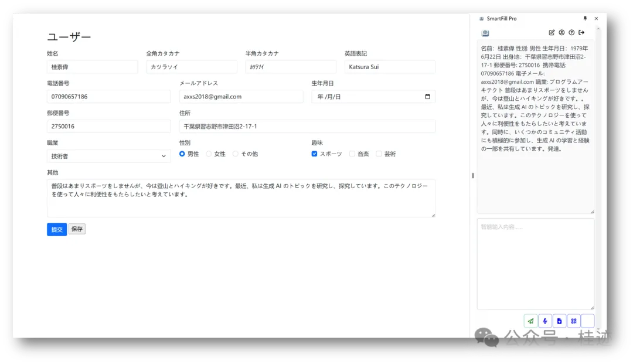This screenshot has width=633, height=364.
Task: Click the メールアドレス input field
Action: (x=241, y=97)
